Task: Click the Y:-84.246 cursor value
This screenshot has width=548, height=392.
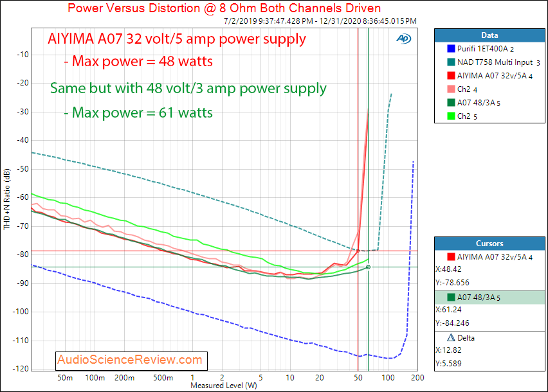Action: point(452,323)
